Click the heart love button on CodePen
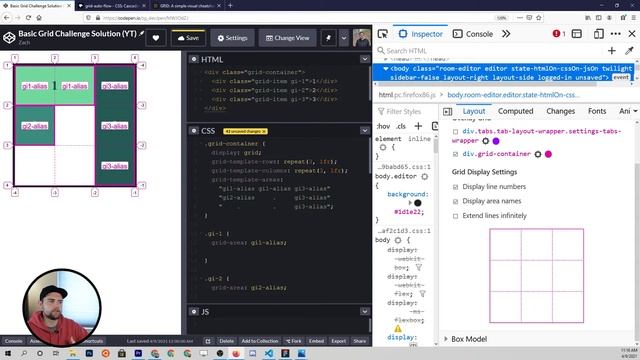The width and height of the screenshot is (640, 360). point(156,38)
